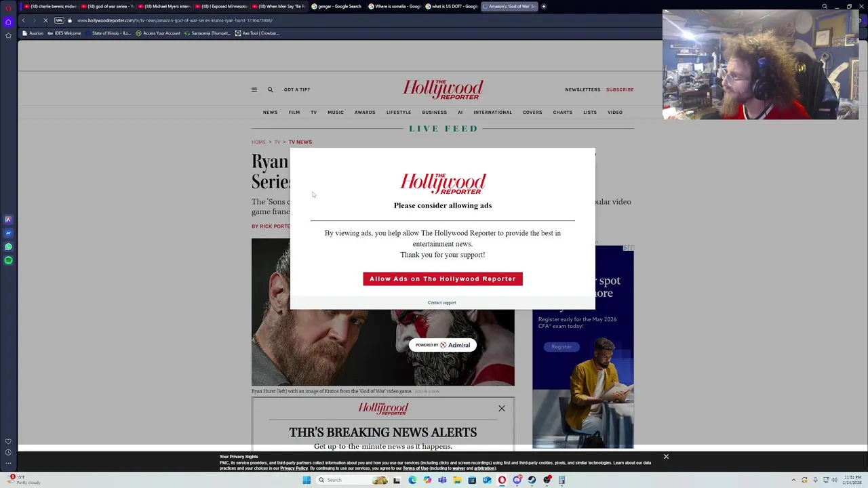Click the taskbar Search box

[353, 480]
